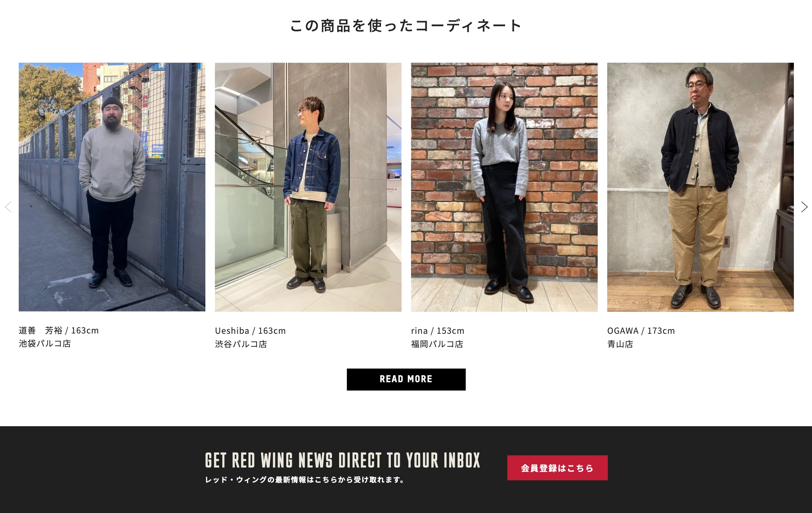Open rina's brick wall outfit photo
Viewport: 812px width, 513px height.
tap(504, 187)
